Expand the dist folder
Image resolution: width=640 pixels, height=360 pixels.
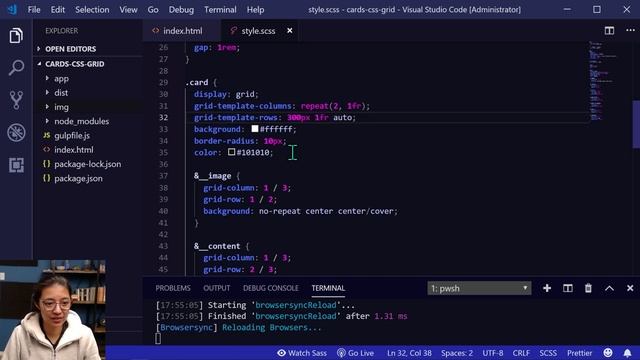click(61, 93)
